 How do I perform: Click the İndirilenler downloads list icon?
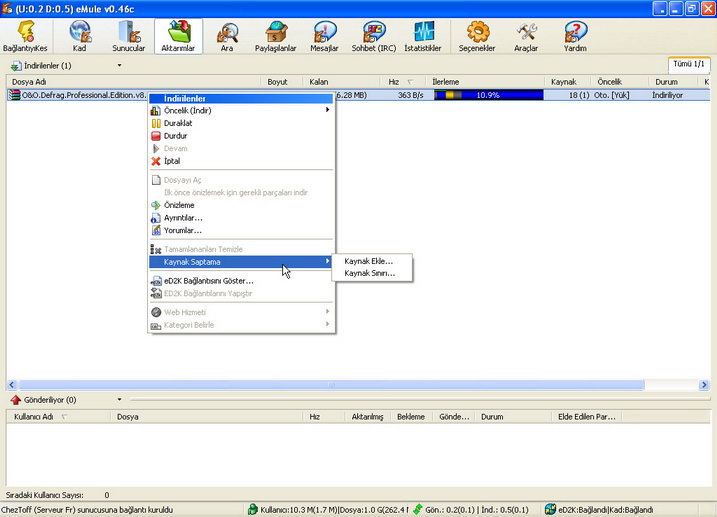pyautogui.click(x=16, y=66)
